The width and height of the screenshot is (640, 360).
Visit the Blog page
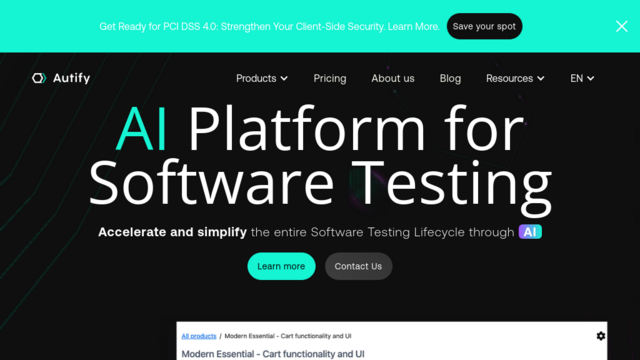click(450, 78)
